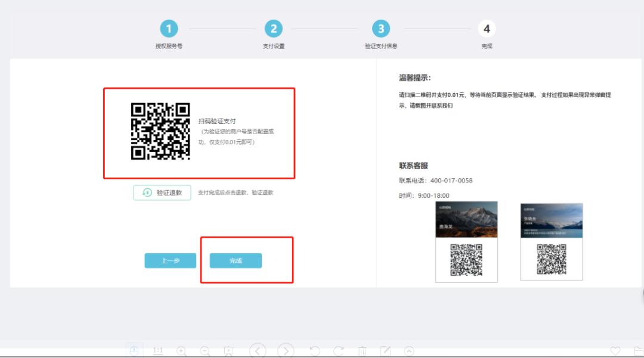
Task: Go to the next image arrow
Action: [286, 351]
